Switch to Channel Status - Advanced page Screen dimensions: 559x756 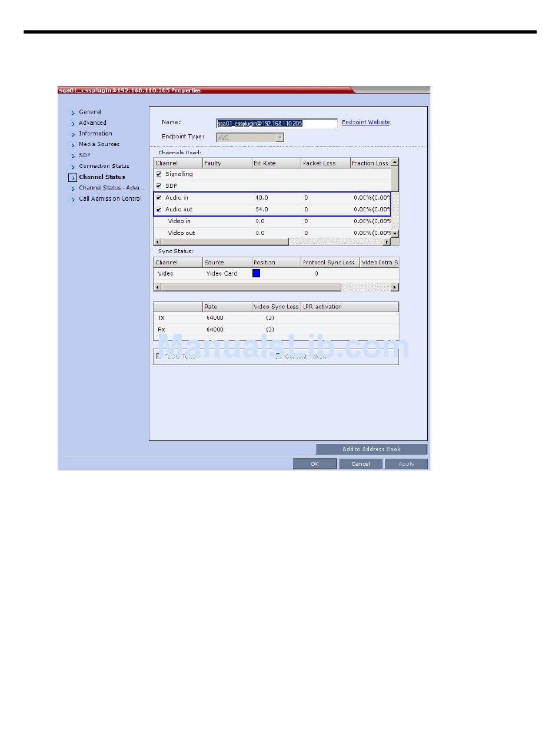coord(111,188)
